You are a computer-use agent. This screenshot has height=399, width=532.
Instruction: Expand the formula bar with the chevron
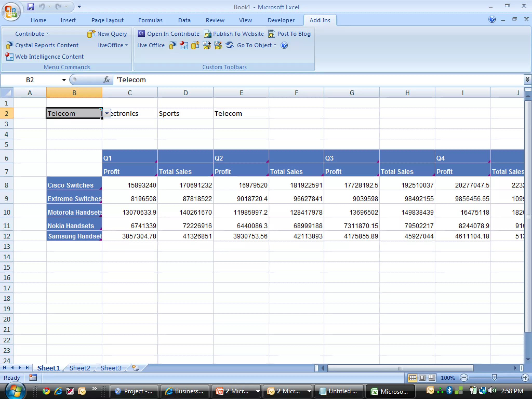527,79
